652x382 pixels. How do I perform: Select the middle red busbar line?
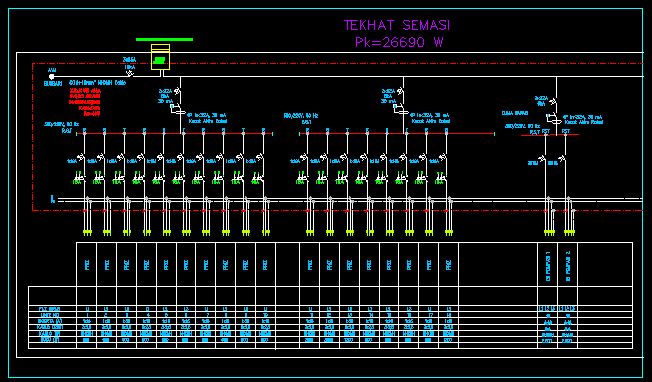[397, 133]
